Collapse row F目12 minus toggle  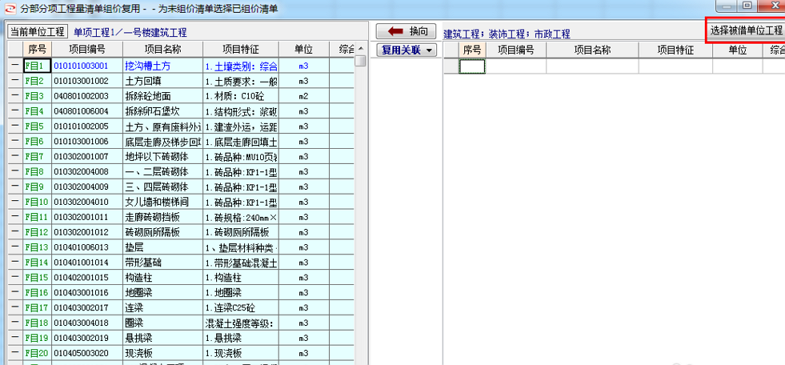pos(15,232)
